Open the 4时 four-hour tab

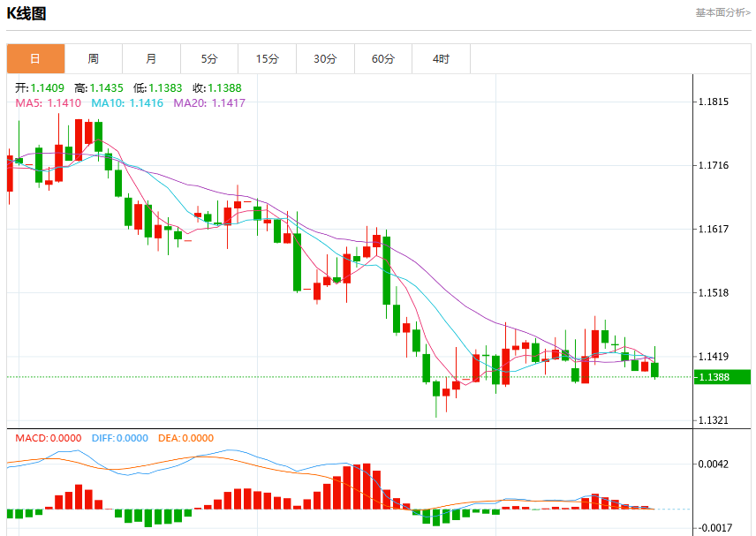point(442,59)
